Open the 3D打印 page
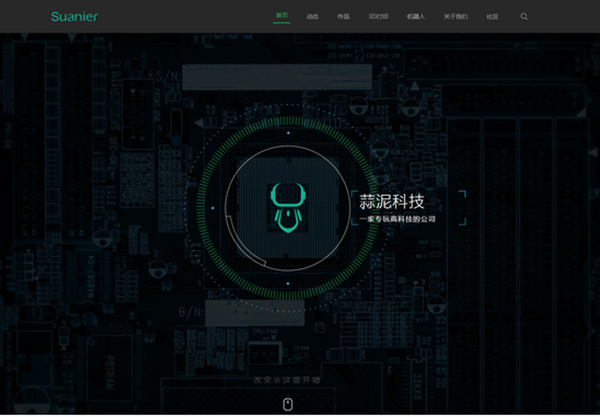Image resolution: width=600 pixels, height=417 pixels. pyautogui.click(x=378, y=17)
